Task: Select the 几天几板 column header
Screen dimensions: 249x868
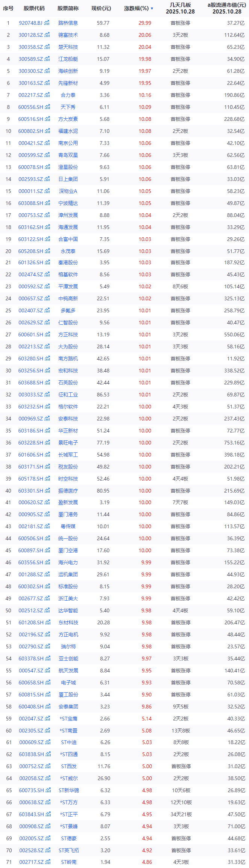Action: 180,8
